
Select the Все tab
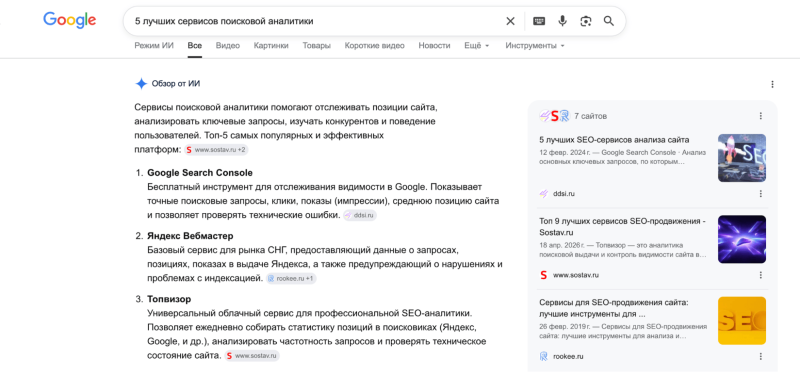tap(194, 45)
